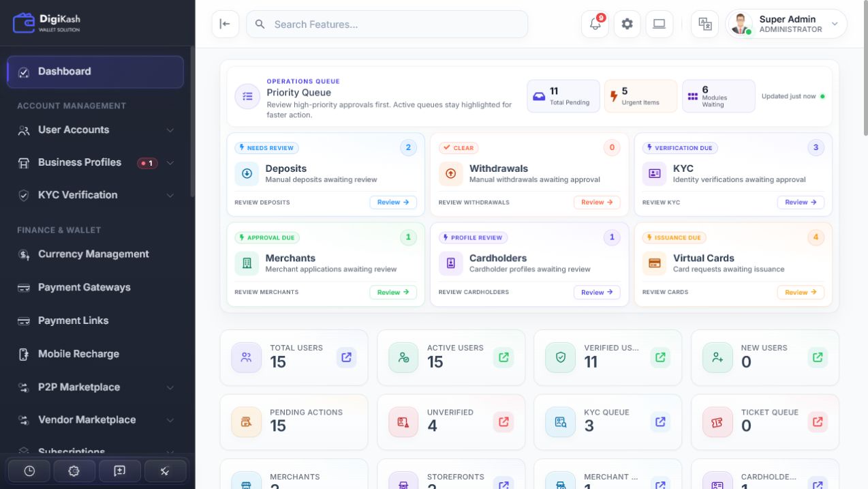This screenshot has width=868, height=489.
Task: Click Review button for Deposits
Action: point(393,203)
